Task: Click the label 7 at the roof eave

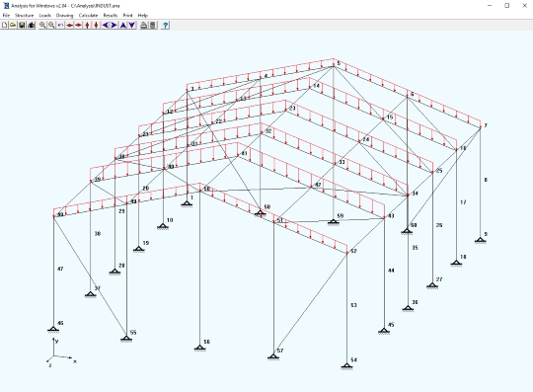Action: tap(486, 125)
